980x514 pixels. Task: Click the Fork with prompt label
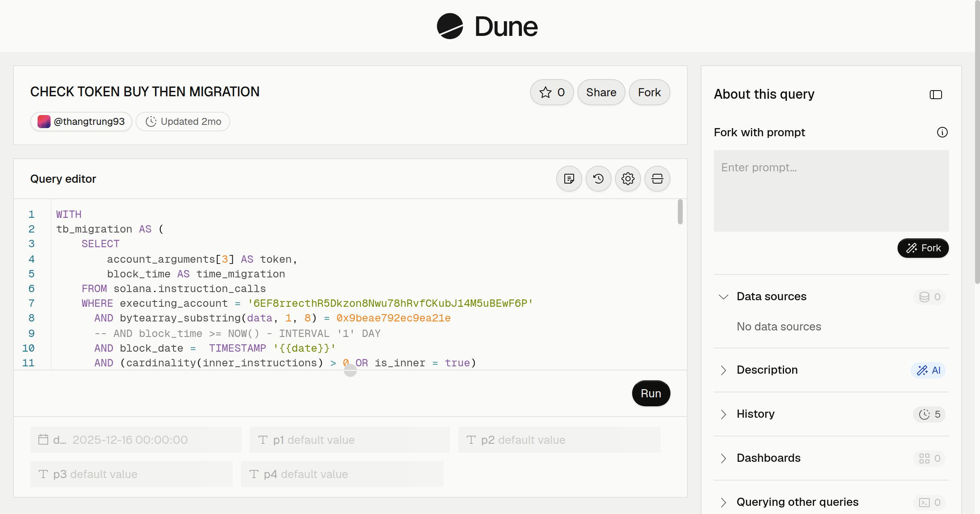pyautogui.click(x=759, y=132)
